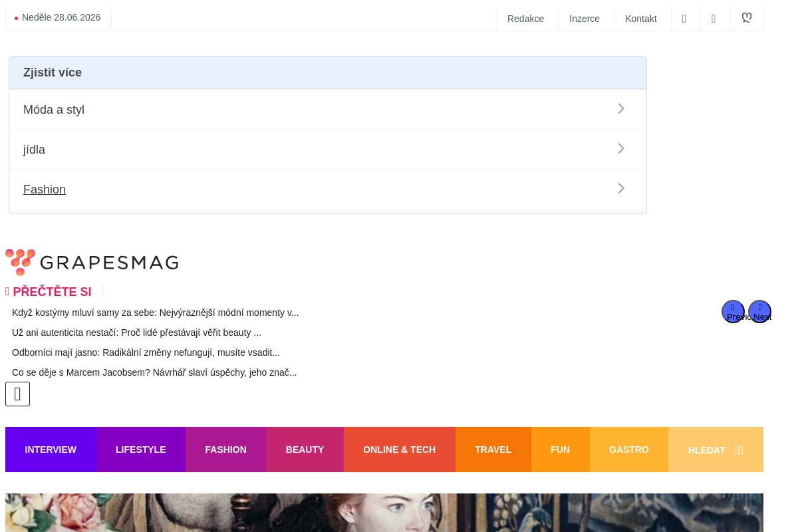The width and height of the screenshot is (798, 532).
Task: Click the Next slide round button
Action: [x=759, y=312]
